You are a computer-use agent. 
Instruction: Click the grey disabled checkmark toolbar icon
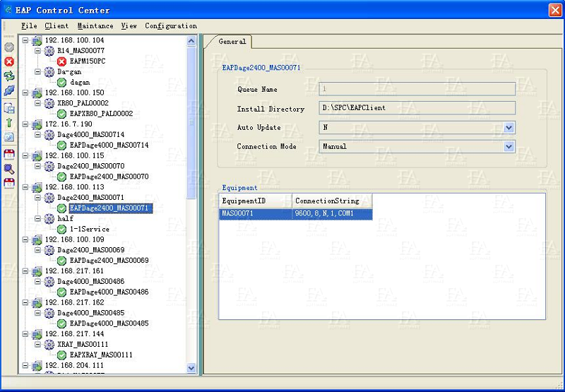[x=9, y=47]
